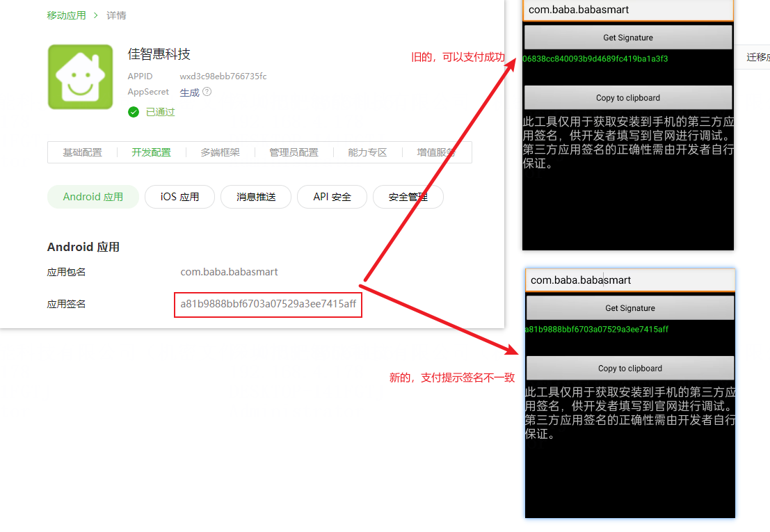Viewport: 770px width, 532px height.
Task: Click the 迁移 text beside the top phone screenshot
Action: (x=757, y=58)
